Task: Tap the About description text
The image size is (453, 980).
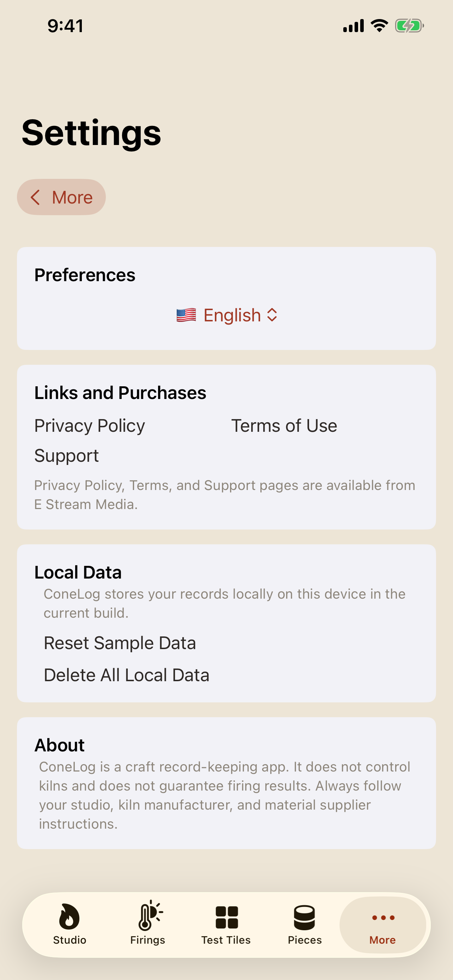Action: click(224, 795)
